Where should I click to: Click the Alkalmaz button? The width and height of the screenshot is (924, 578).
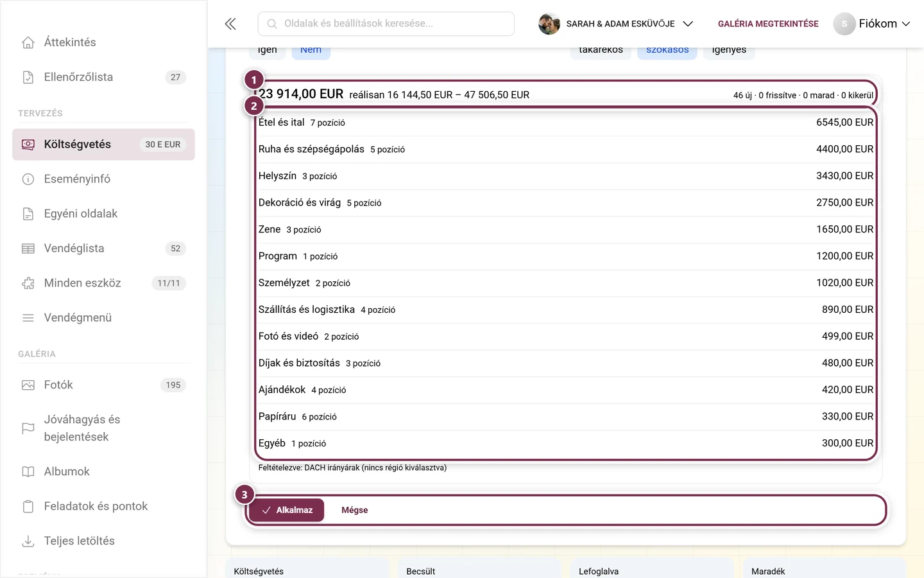(287, 510)
